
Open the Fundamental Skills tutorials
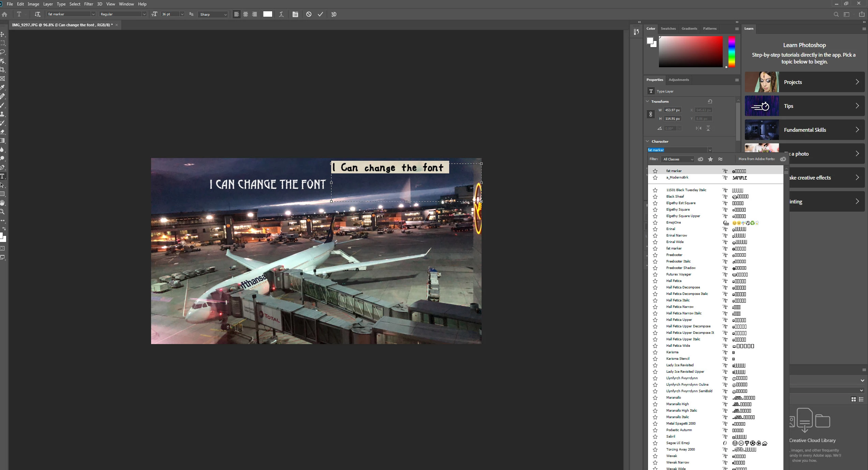tap(805, 130)
